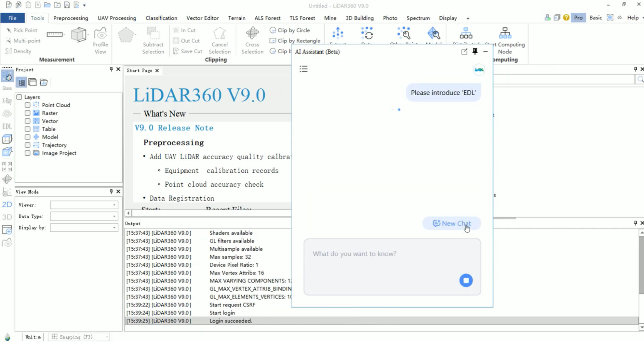The height and width of the screenshot is (342, 644).
Task: Toggle the Image Project layer checkbox
Action: click(x=27, y=153)
